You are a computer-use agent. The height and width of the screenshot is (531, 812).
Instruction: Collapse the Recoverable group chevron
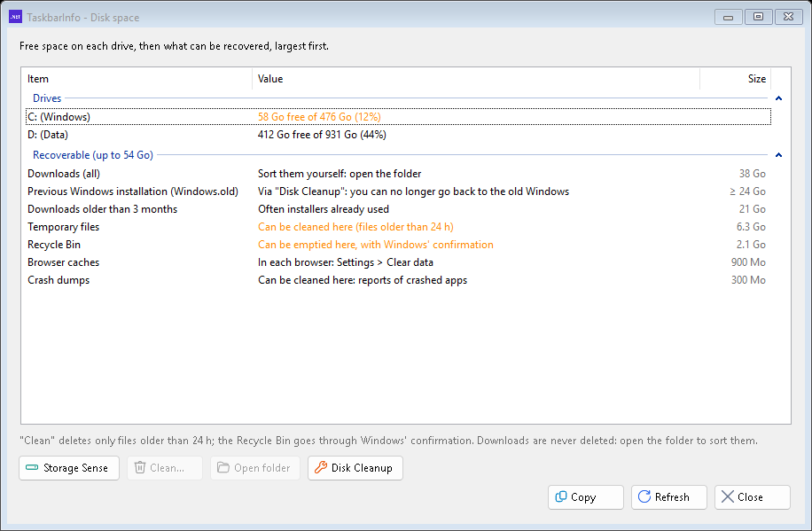coord(778,155)
